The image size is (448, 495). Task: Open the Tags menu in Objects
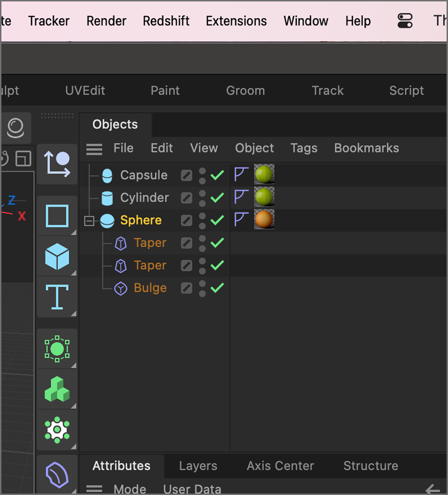[x=304, y=148]
